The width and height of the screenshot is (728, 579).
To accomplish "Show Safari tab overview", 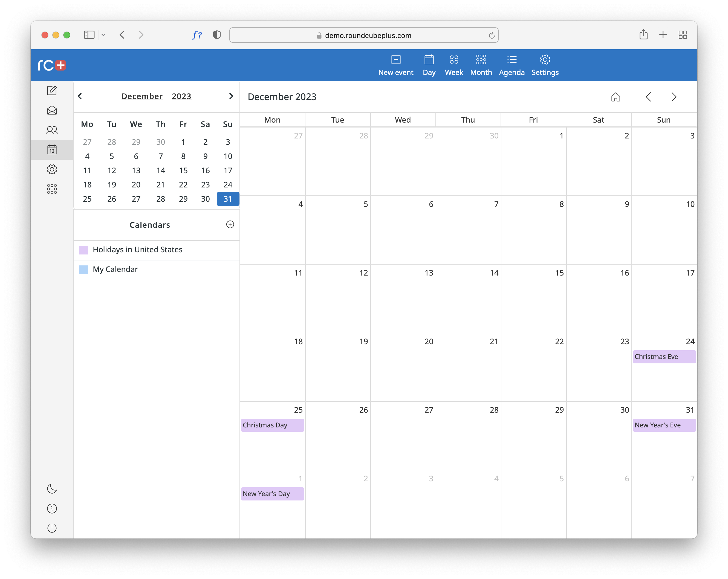I will [x=682, y=35].
